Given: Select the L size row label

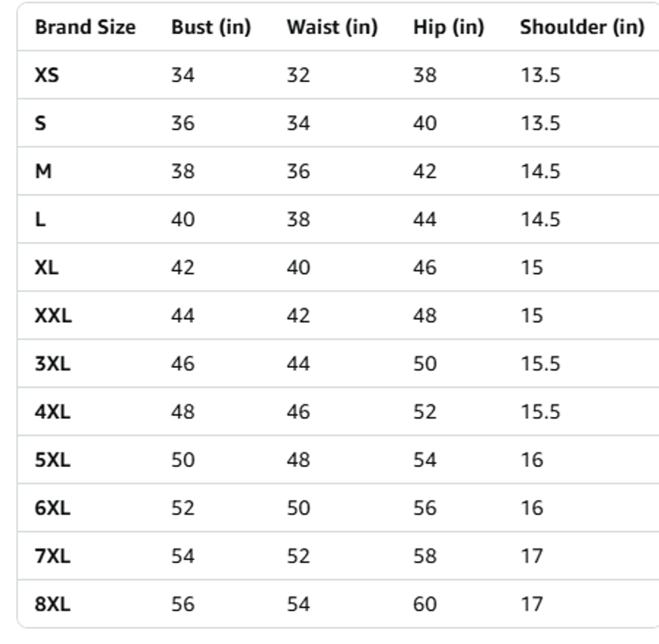Looking at the screenshot, I should click(40, 219).
